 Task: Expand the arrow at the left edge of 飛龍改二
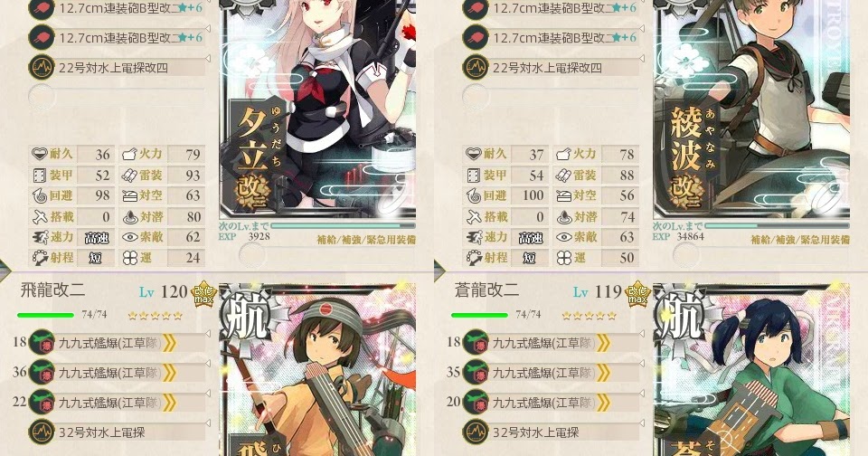pyautogui.click(x=5, y=270)
